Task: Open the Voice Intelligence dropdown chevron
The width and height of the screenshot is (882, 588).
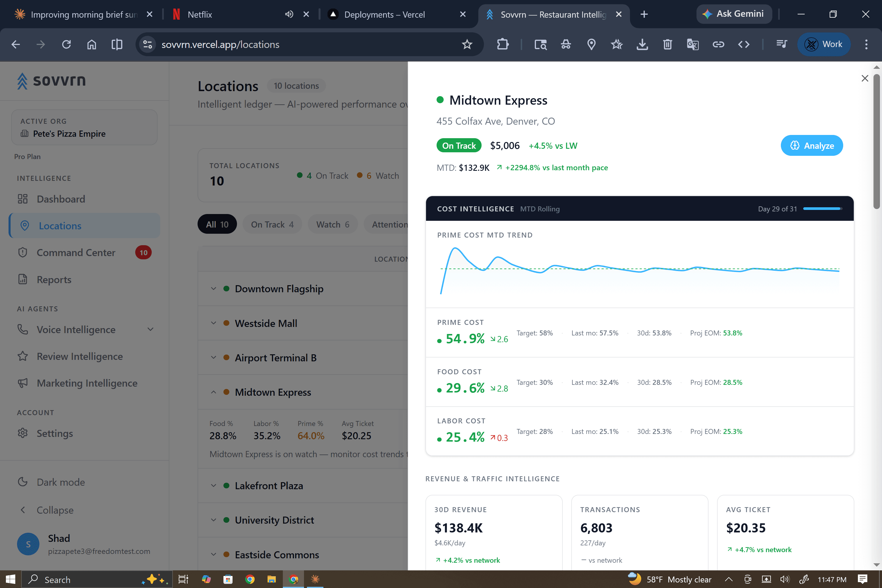Action: pos(150,329)
